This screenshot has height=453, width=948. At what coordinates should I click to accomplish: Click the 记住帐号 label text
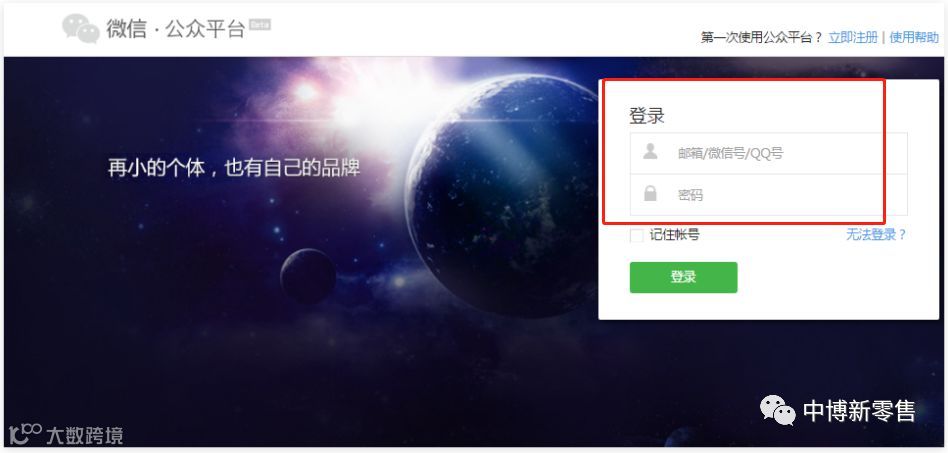674,235
